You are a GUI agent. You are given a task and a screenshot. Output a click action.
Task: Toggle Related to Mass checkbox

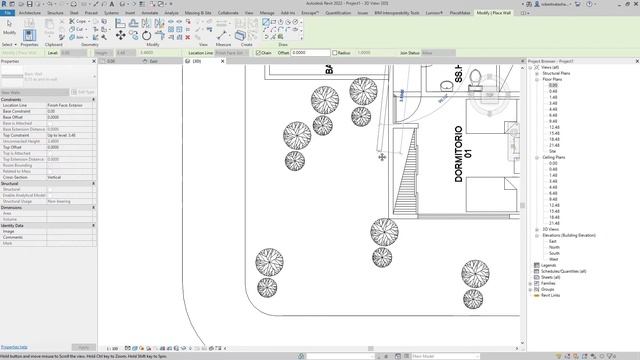[50, 171]
